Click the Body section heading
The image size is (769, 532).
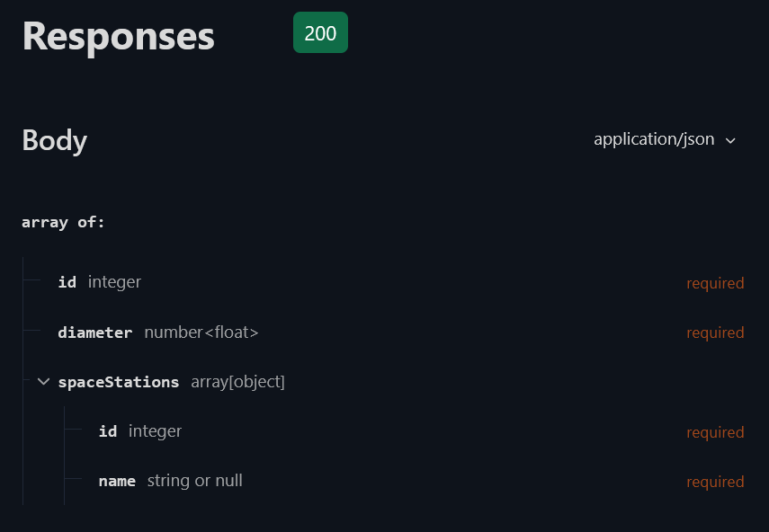pyautogui.click(x=55, y=140)
